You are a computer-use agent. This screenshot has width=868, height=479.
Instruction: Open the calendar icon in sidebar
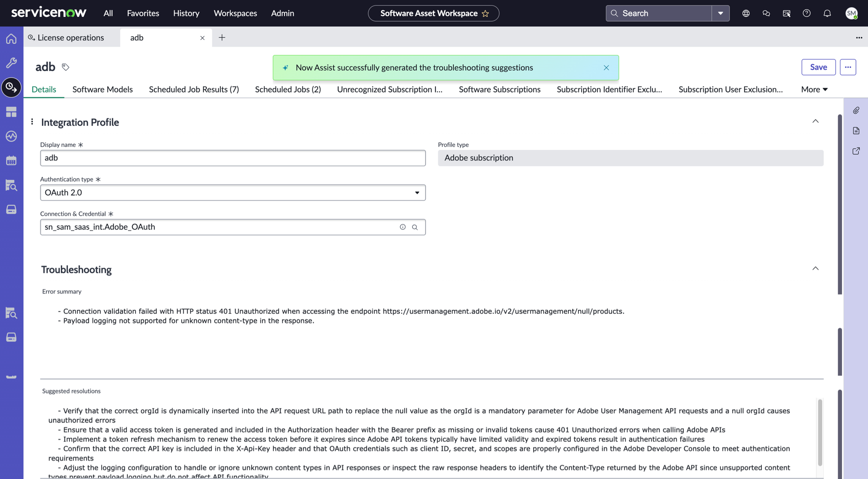pyautogui.click(x=11, y=160)
